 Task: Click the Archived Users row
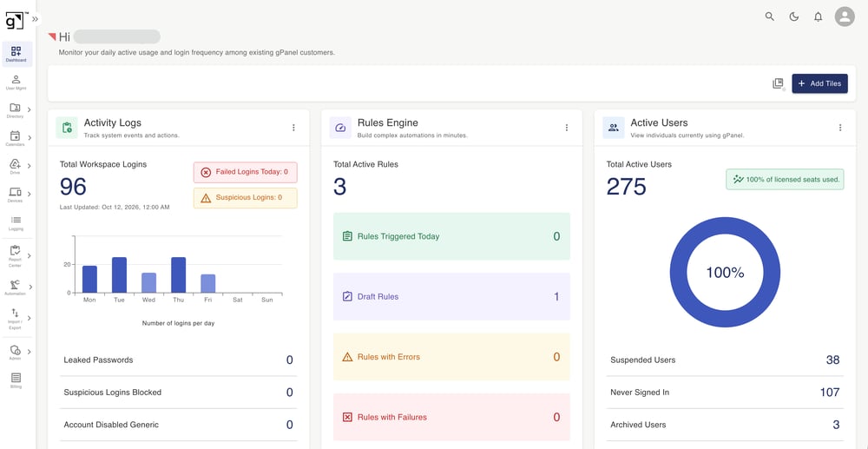point(725,426)
